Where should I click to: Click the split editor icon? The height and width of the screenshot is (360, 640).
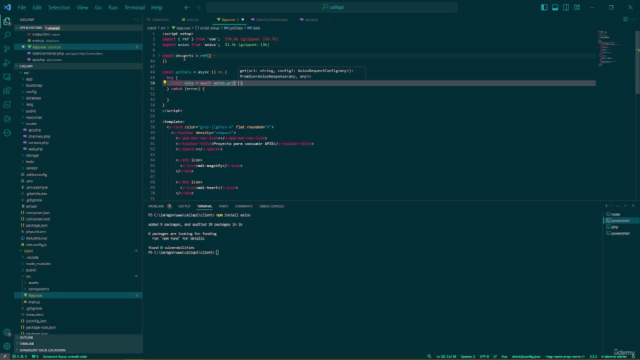click(x=625, y=19)
